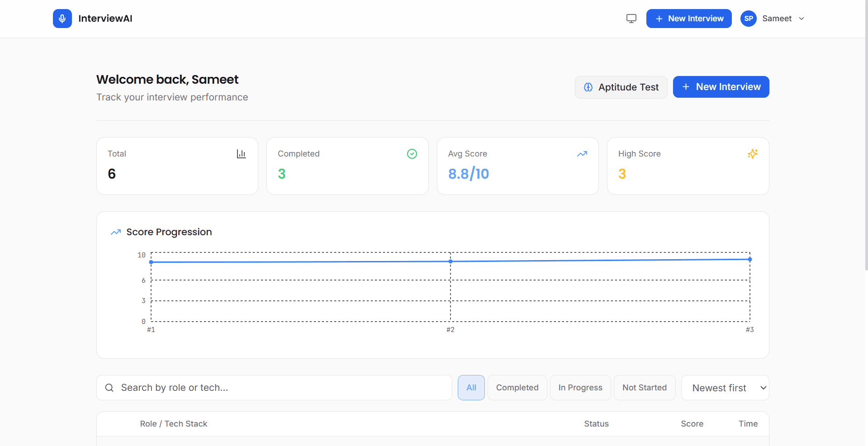Select the #1 data point on the chart
868x446 pixels.
point(151,262)
